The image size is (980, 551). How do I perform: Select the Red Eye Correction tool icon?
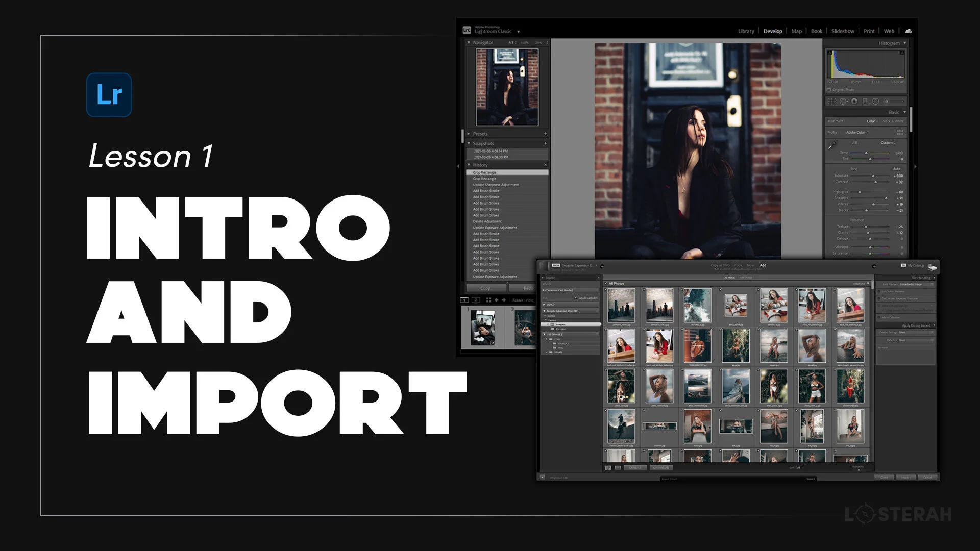[854, 102]
